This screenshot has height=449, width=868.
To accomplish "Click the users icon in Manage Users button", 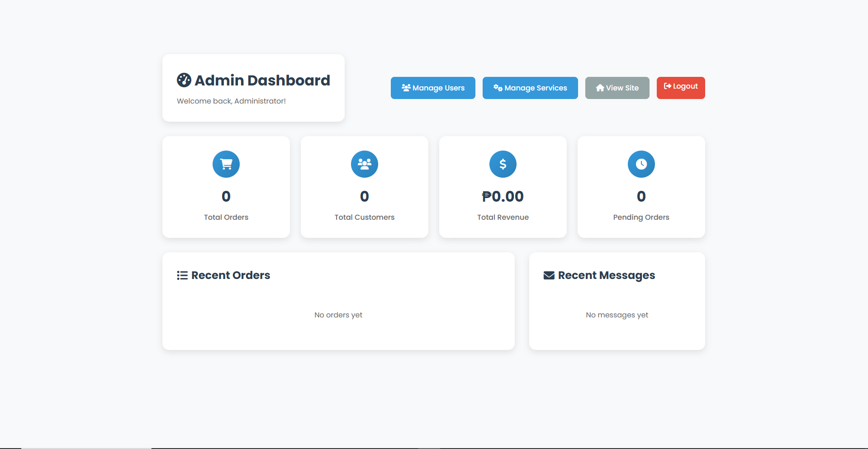I will (x=406, y=87).
